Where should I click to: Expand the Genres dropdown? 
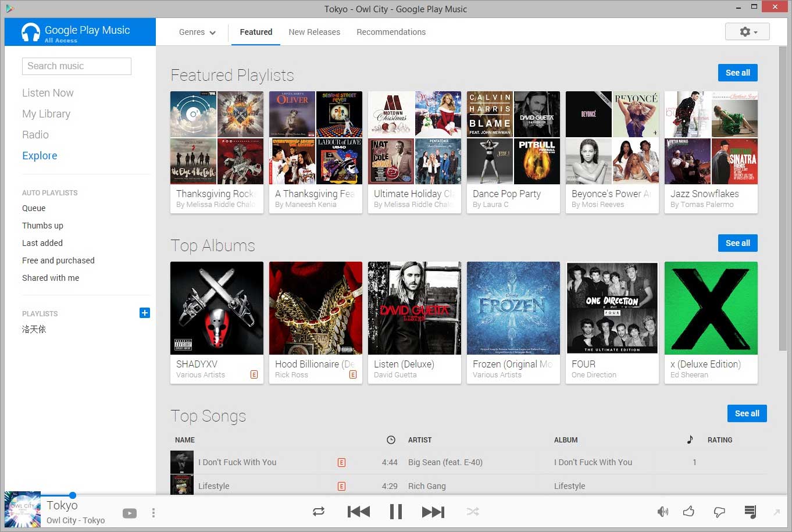point(197,32)
